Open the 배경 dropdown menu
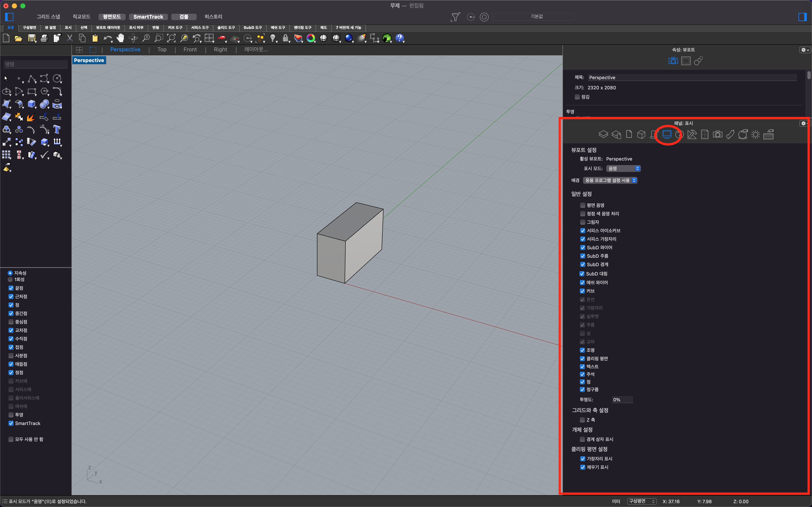This screenshot has height=507, width=812. click(x=610, y=180)
